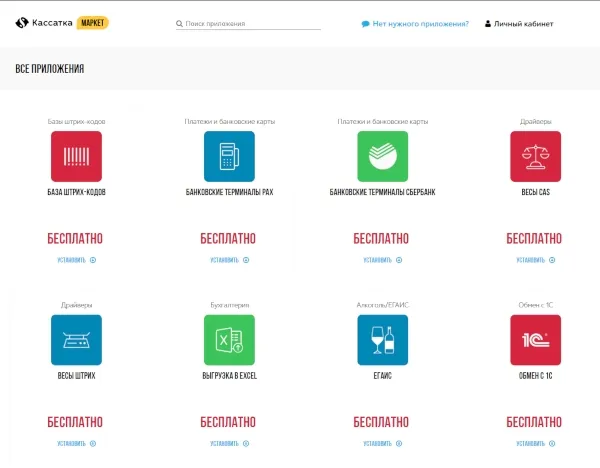Click the search magnifier icon
Screen dimensions: 600x468
point(179,24)
